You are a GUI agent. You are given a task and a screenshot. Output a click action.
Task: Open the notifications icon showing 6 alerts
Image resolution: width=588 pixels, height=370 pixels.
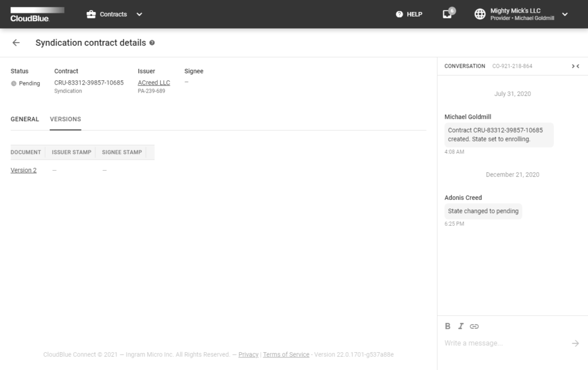[x=447, y=14]
